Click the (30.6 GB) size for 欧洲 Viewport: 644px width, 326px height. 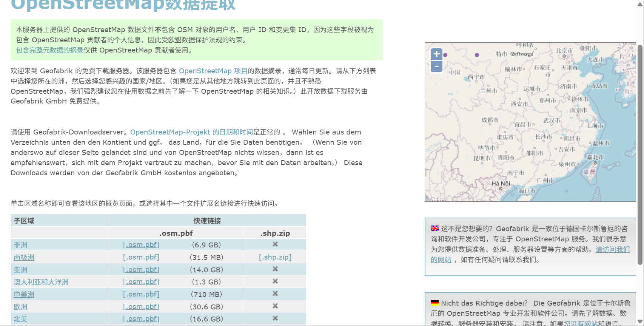click(x=206, y=307)
